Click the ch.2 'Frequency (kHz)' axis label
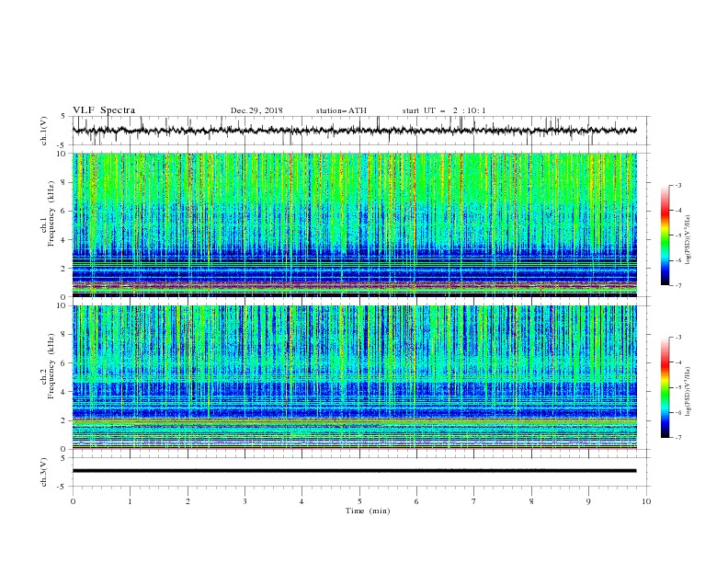The image size is (728, 563). click(51, 366)
